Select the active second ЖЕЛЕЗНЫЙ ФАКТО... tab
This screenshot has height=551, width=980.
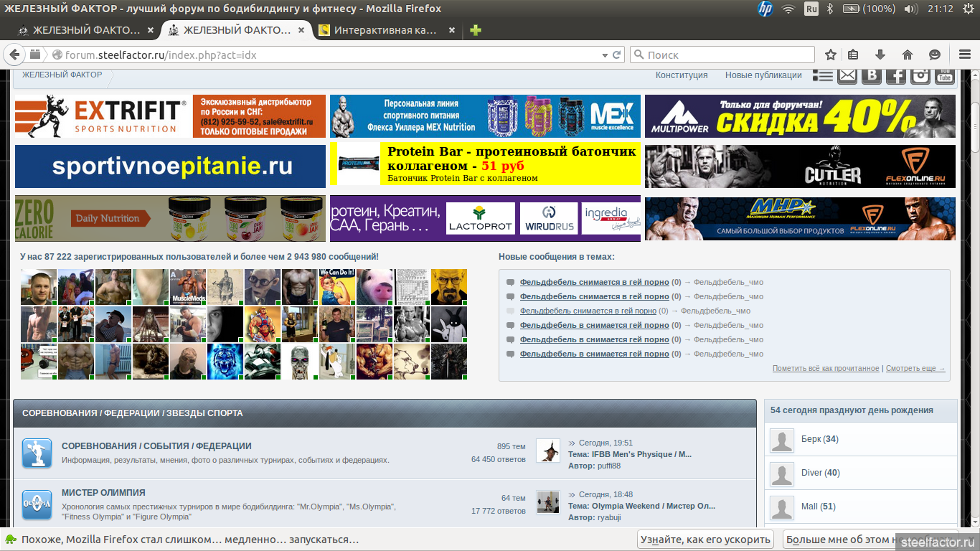237,31
